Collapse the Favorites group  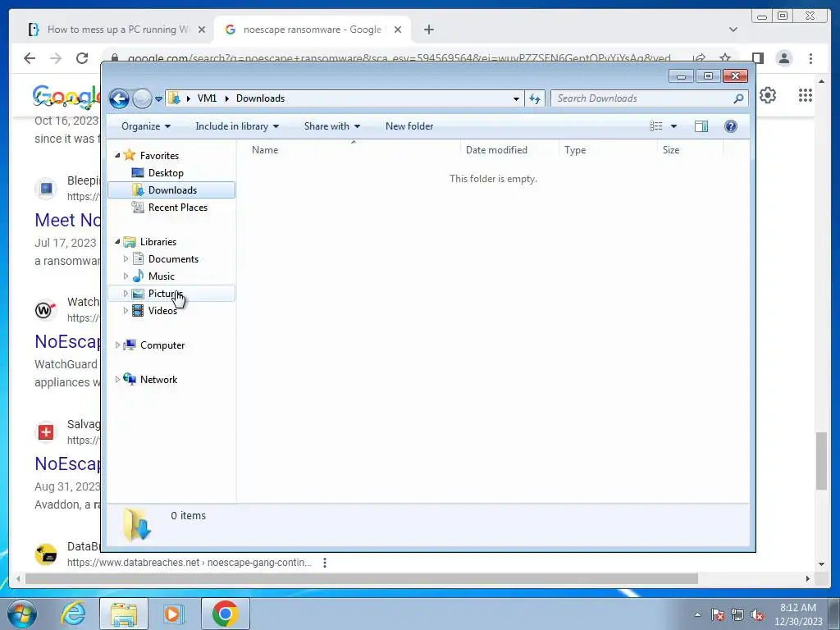(x=118, y=155)
